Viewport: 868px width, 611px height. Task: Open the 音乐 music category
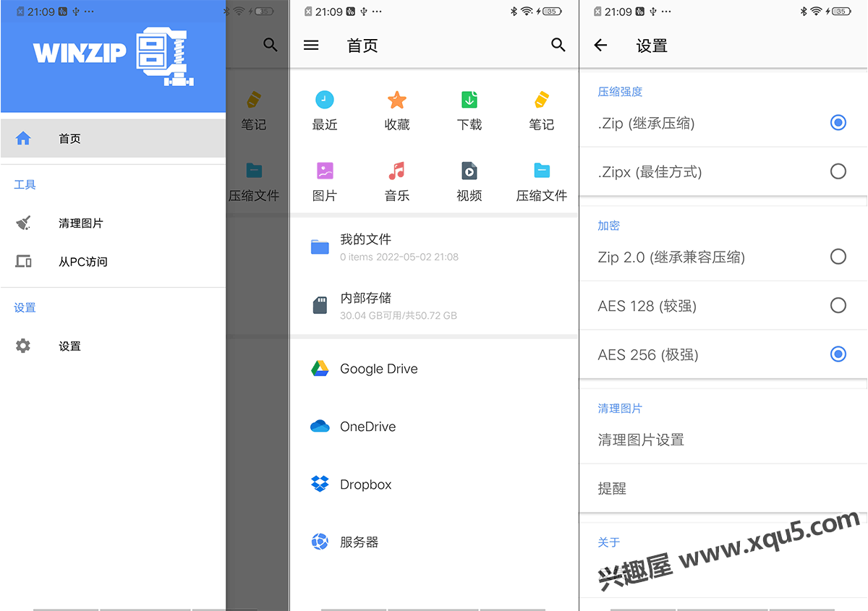397,181
